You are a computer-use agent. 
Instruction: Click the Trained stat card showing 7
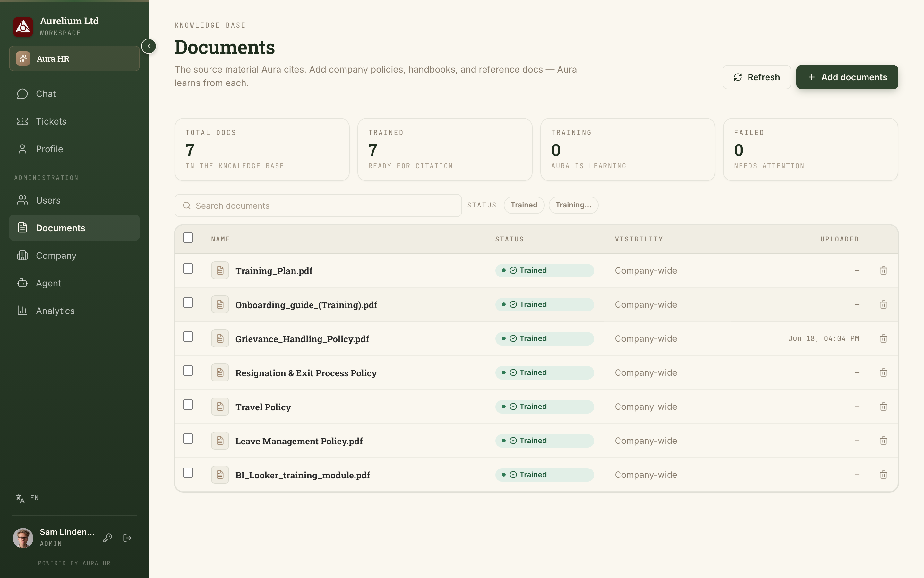(x=445, y=149)
